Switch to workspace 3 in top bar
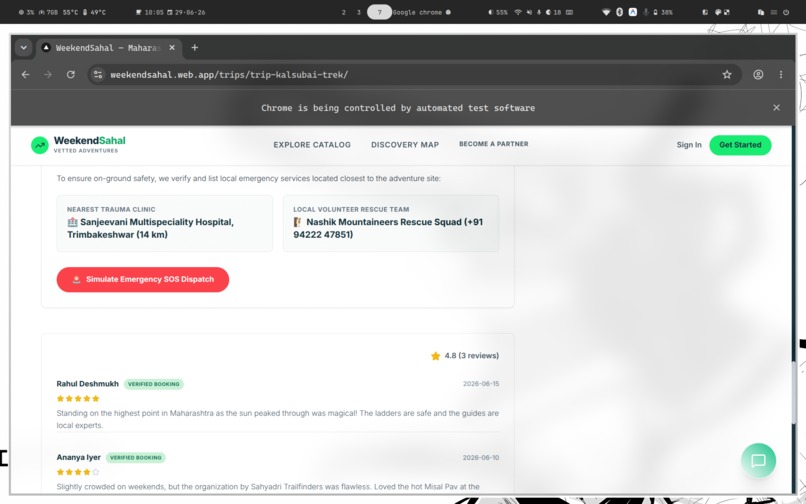Screen dimensions: 806x504 coord(359,12)
